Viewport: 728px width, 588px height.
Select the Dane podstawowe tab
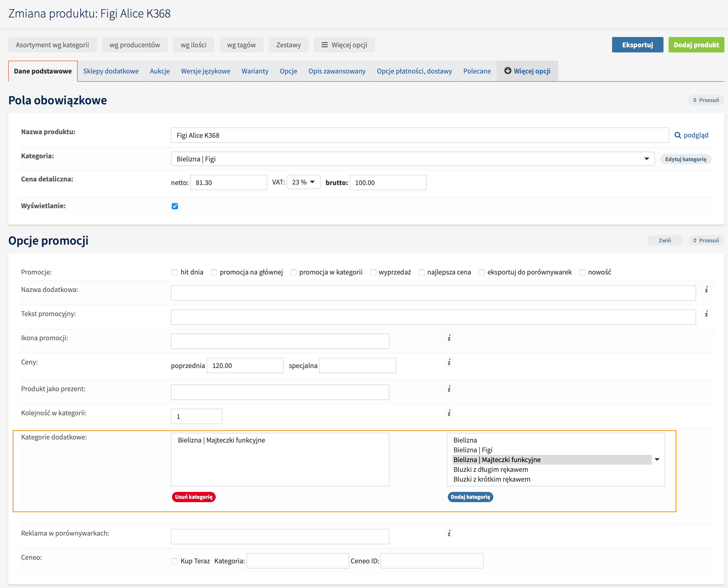click(x=43, y=71)
